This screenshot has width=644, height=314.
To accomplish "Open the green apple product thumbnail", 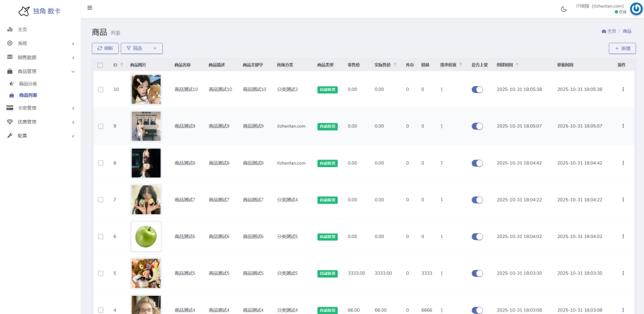I will [146, 237].
